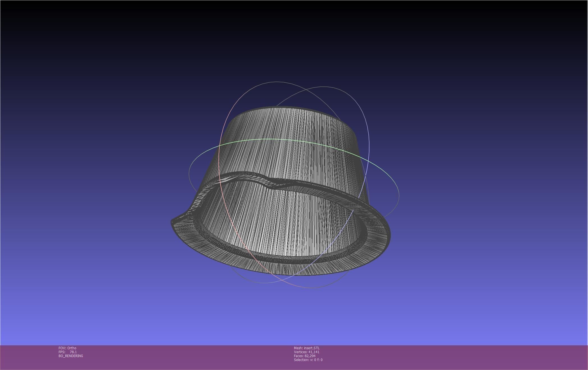The width and height of the screenshot is (588, 370).
Task: Click the 3D insert mesh model
Action: (x=281, y=191)
